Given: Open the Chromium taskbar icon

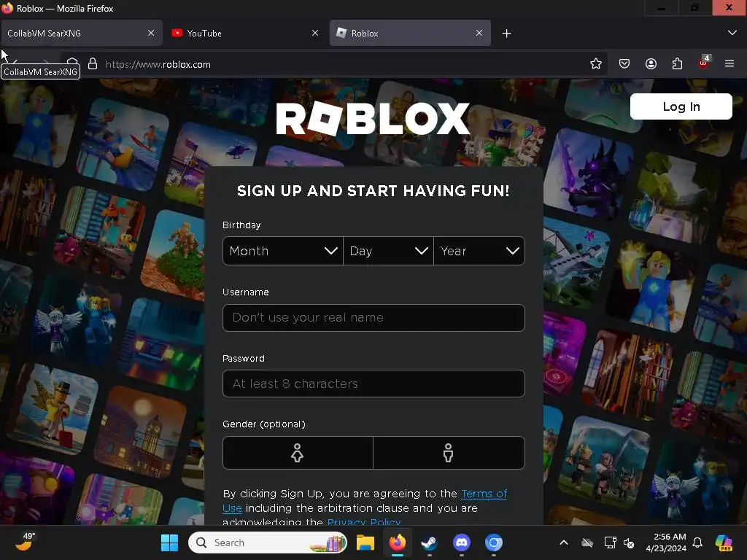Looking at the screenshot, I should (494, 542).
